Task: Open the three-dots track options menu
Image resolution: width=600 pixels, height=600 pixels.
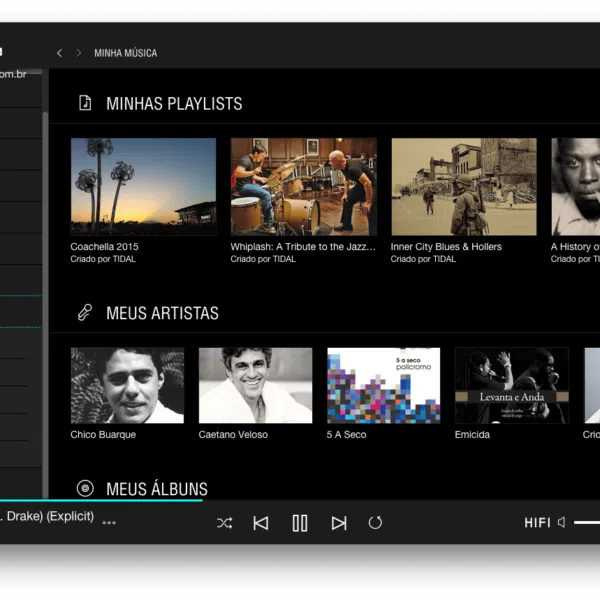Action: (x=109, y=523)
